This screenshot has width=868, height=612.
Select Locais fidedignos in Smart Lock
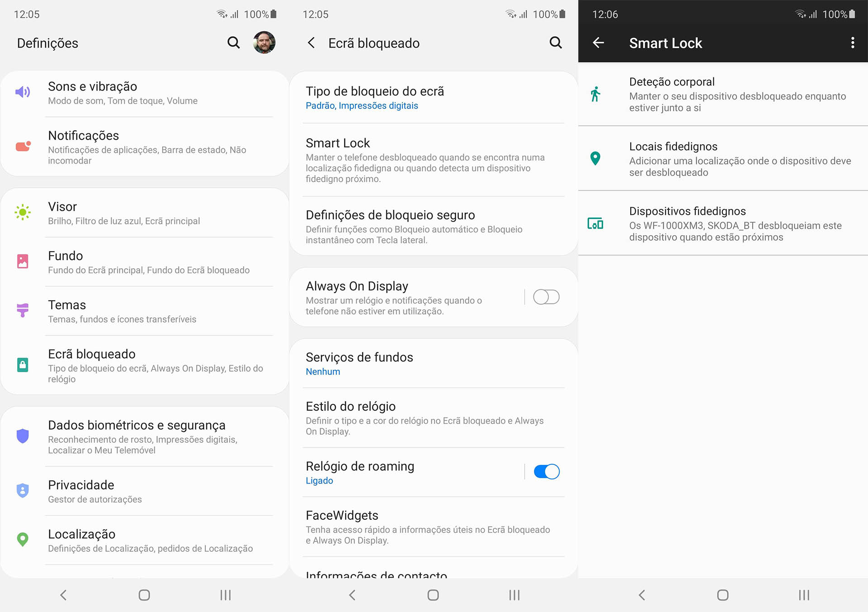tap(723, 158)
